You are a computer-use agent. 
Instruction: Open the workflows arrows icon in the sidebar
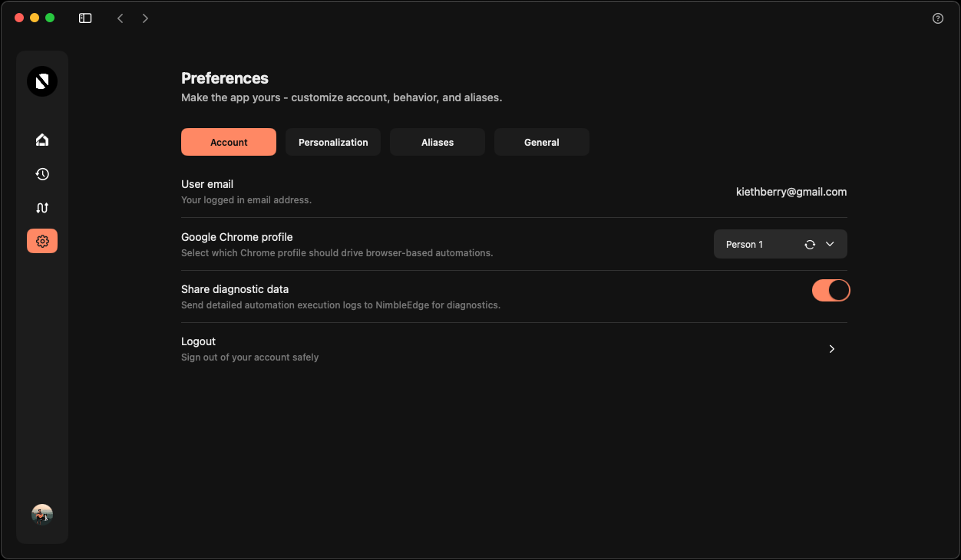pos(42,208)
